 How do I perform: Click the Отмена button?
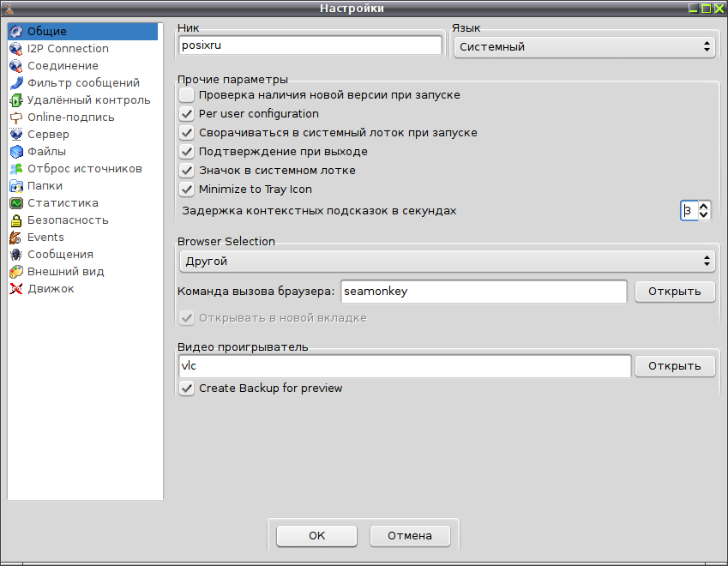pyautogui.click(x=410, y=536)
